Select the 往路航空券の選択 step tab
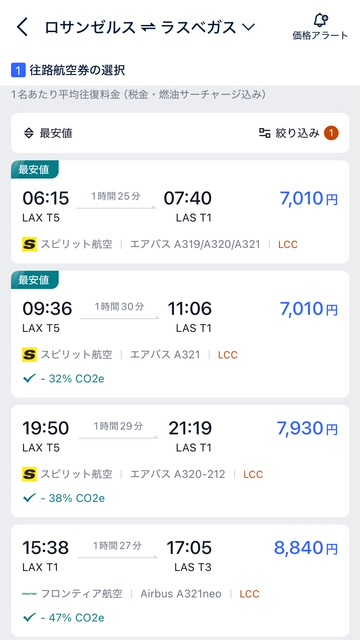Screen dimensions: 361x641 tap(68, 71)
